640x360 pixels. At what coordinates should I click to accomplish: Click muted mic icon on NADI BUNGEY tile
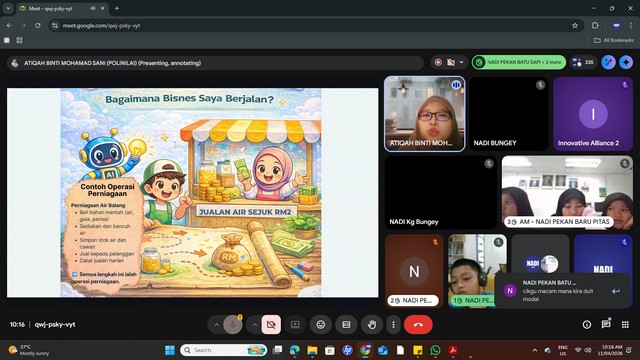tap(540, 85)
